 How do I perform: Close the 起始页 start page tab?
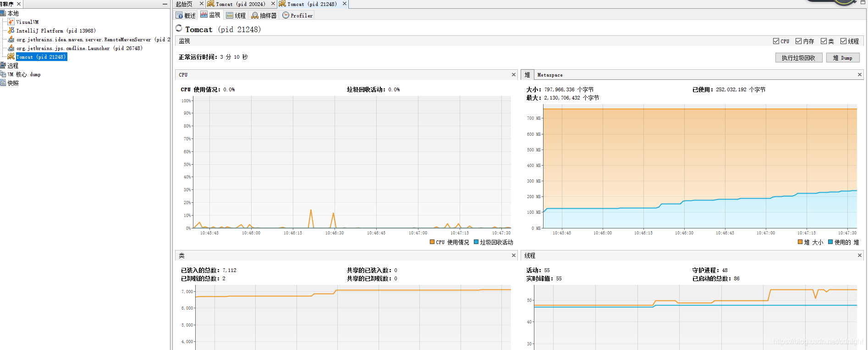[x=201, y=4]
